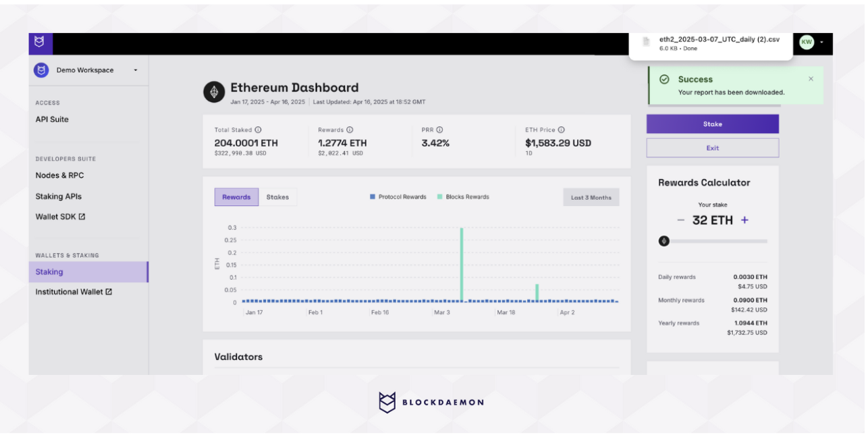The width and height of the screenshot is (868, 435).
Task: Click the stake slider handle
Action: coord(664,241)
